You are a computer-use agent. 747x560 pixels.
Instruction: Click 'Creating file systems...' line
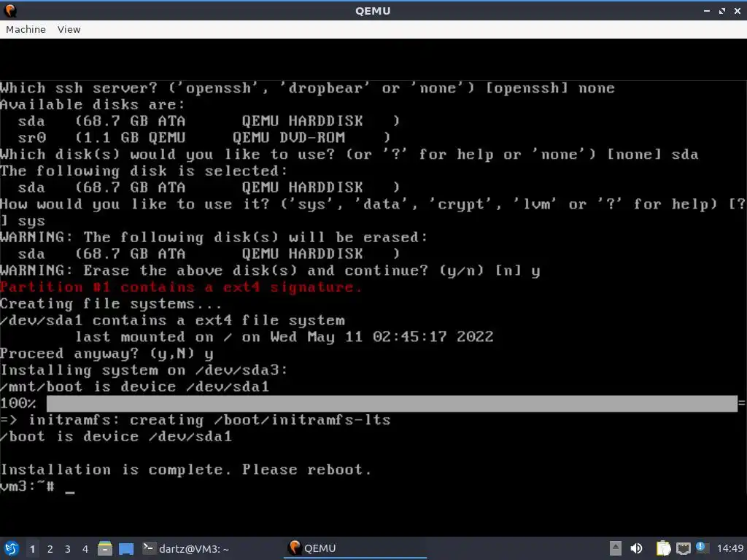click(111, 304)
